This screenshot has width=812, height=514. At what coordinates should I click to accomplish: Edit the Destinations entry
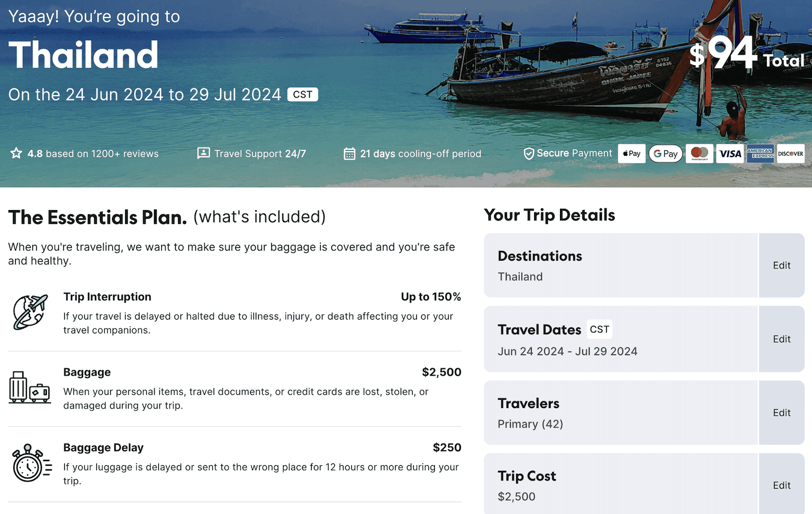[781, 265]
